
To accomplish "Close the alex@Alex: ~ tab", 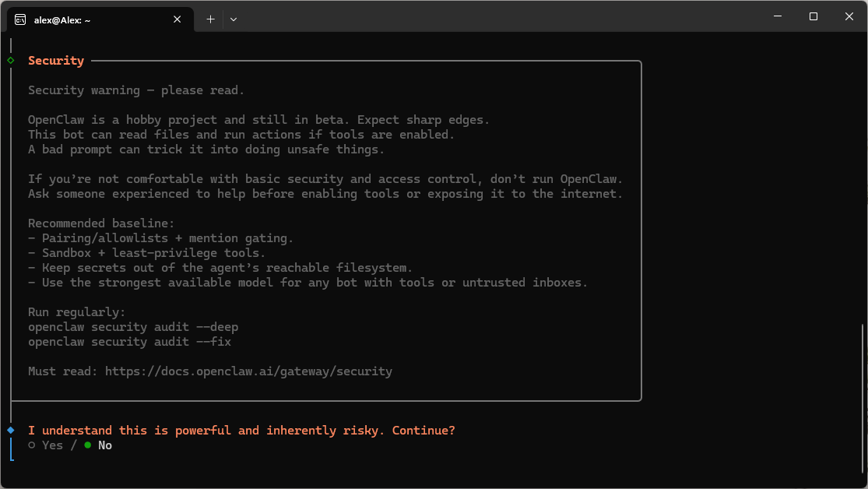I will [177, 19].
